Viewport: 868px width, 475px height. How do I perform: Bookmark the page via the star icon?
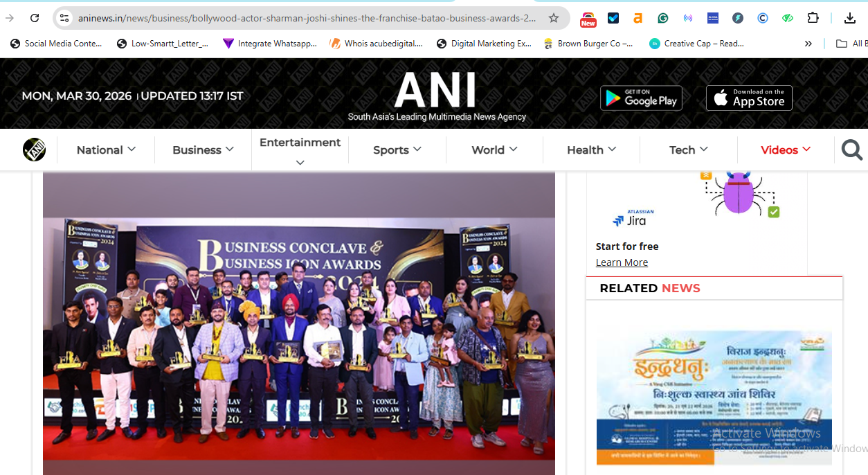coord(553,17)
